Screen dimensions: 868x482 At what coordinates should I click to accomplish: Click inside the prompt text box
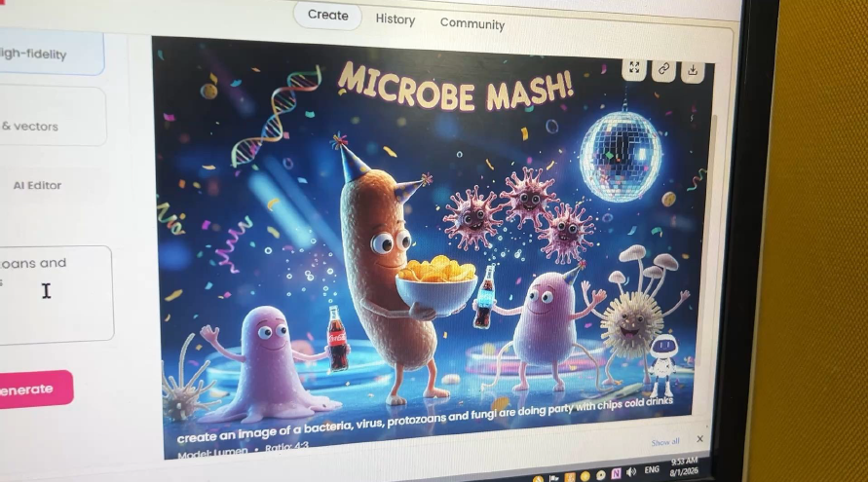(x=56, y=294)
